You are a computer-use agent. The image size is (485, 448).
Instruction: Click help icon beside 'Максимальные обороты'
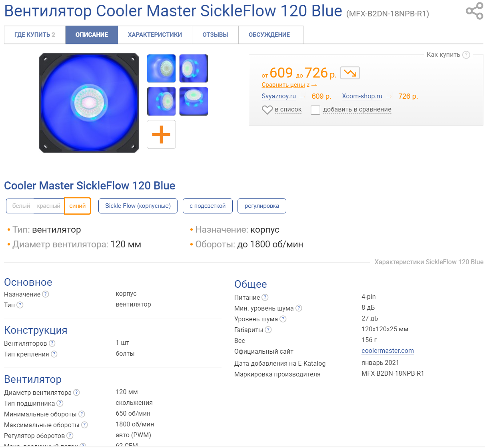pos(84,425)
